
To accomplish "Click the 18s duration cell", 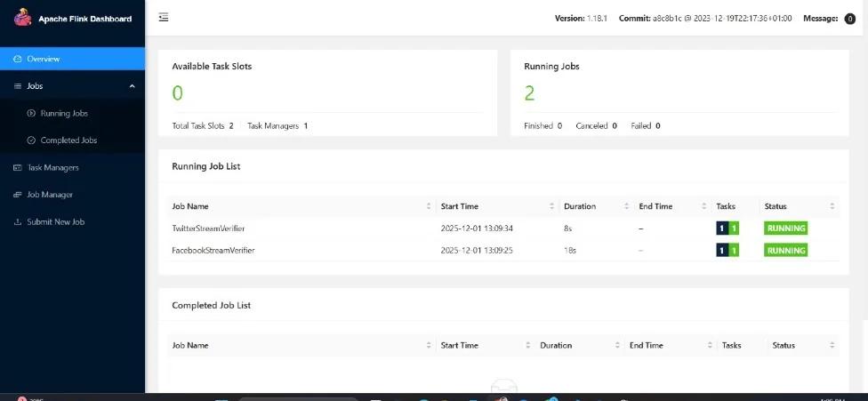I will pyautogui.click(x=570, y=251).
